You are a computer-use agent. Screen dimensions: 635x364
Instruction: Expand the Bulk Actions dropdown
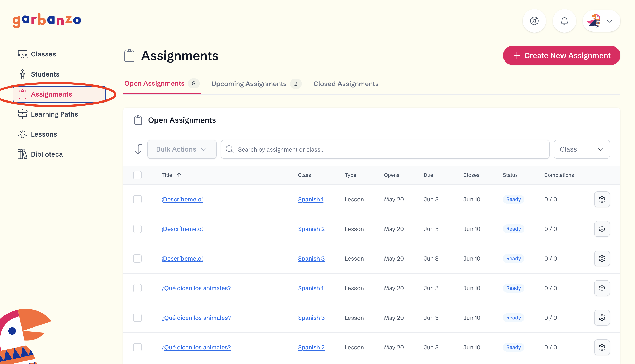click(182, 149)
